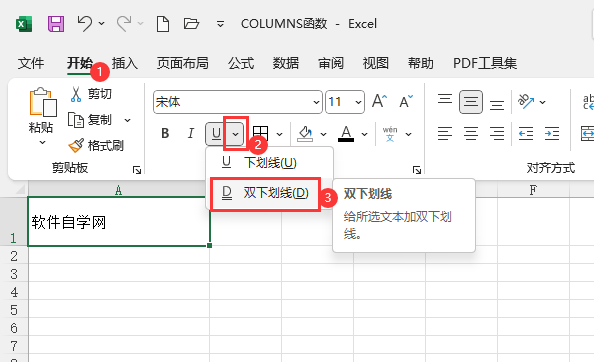Choose 下划线(U) from the underline menu
Viewport: 594px width, 362px height.
tap(270, 163)
